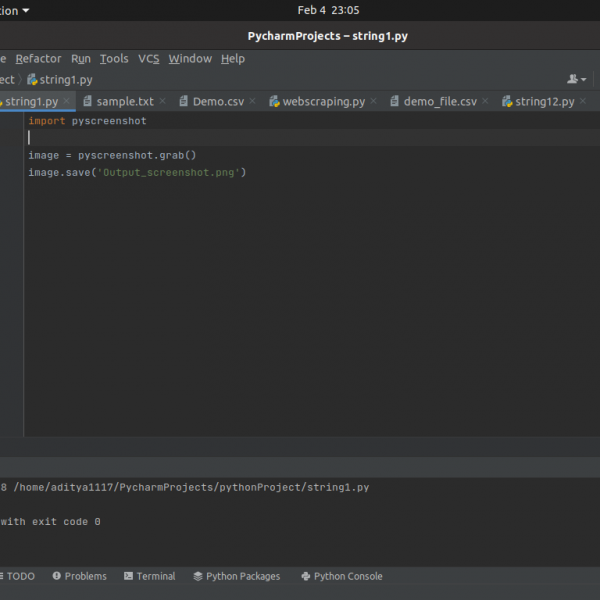Screen dimensions: 600x600
Task: Switch to the sample.txt tab
Action: click(125, 101)
